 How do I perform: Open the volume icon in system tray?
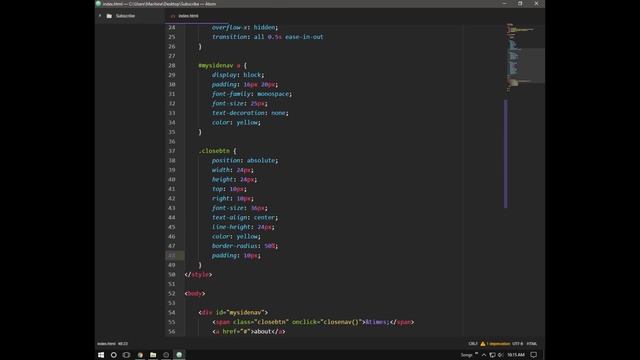click(x=500, y=355)
